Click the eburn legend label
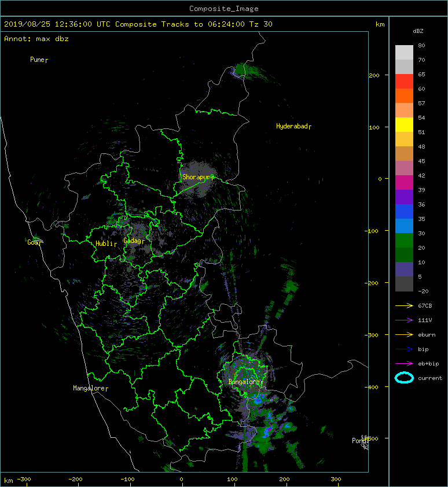The image size is (448, 487). click(427, 334)
